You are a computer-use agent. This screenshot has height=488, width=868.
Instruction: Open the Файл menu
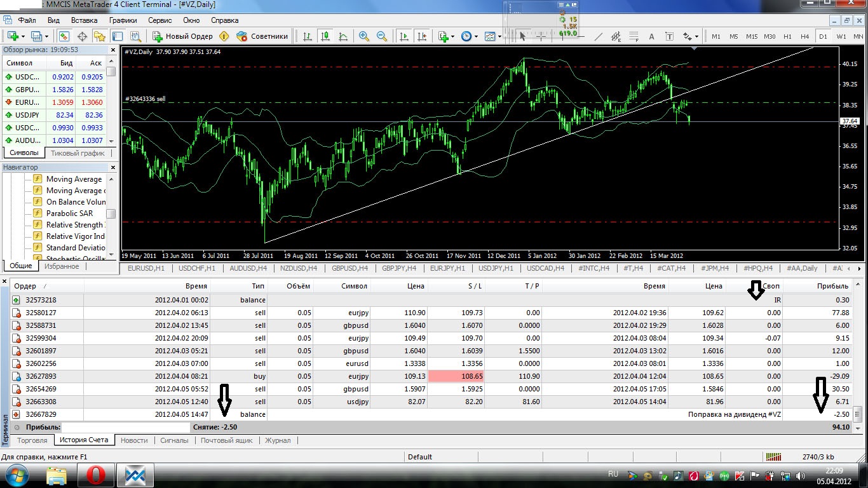pyautogui.click(x=27, y=20)
